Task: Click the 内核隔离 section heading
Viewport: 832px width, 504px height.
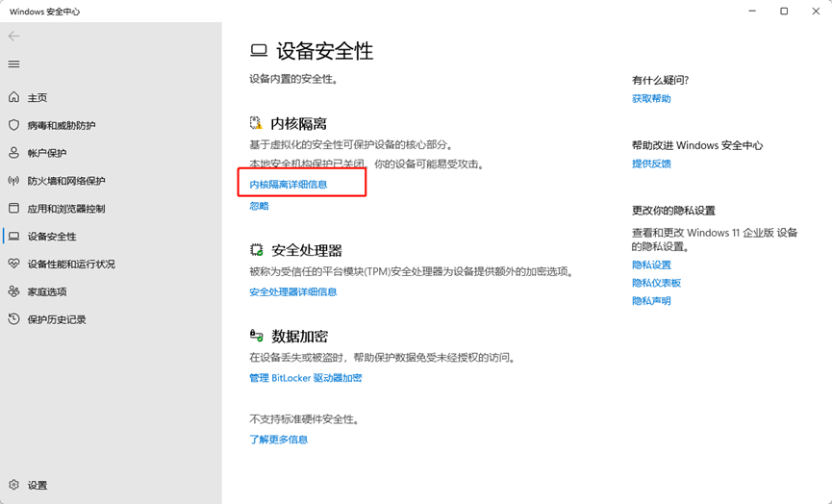Action: tap(299, 124)
